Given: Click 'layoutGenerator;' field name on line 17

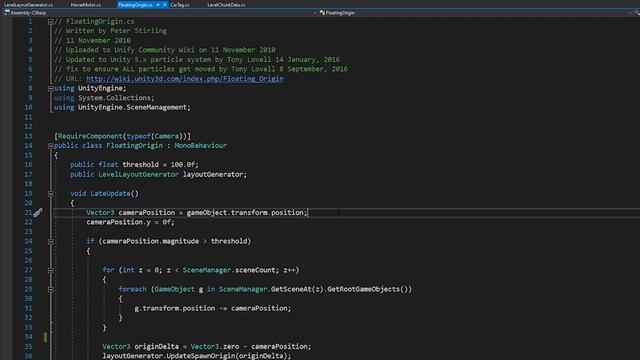Looking at the screenshot, I should 215,174.
